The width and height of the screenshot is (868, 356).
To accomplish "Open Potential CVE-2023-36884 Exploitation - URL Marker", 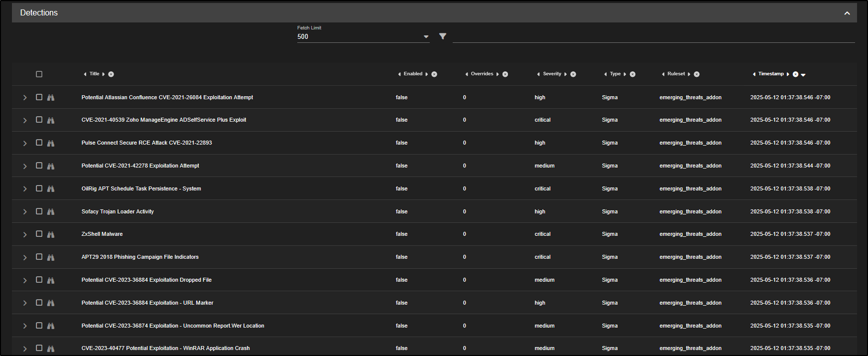I will tap(147, 303).
